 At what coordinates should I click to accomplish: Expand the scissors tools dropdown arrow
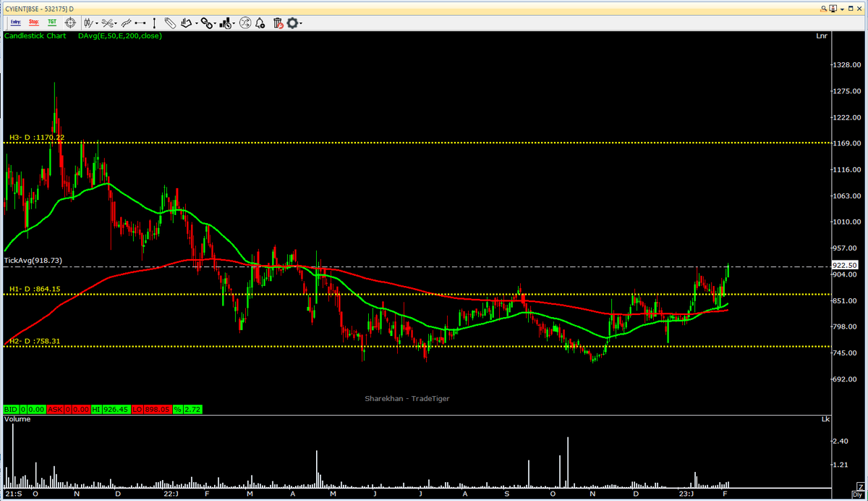click(116, 23)
